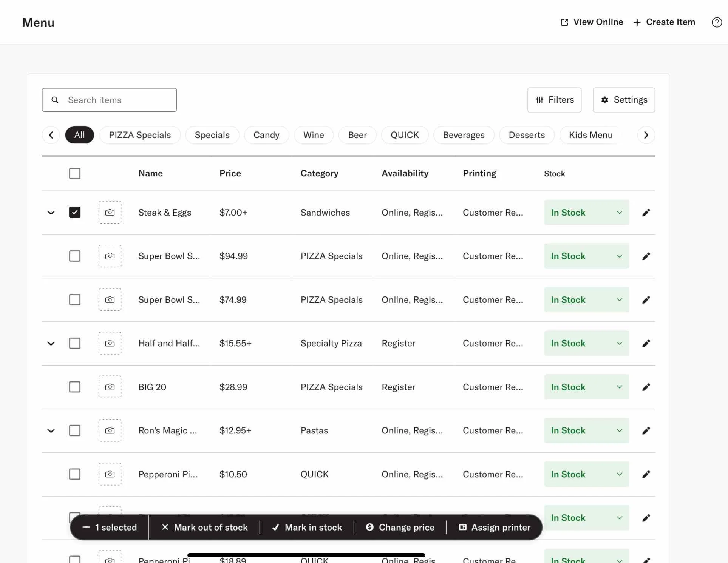This screenshot has height=563, width=728.
Task: Open the help question mark icon
Action: [717, 22]
